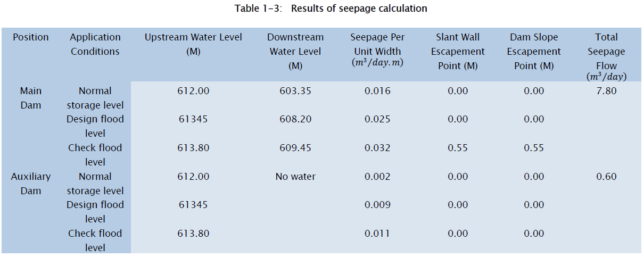Click the "No water" downstream cell

295,177
